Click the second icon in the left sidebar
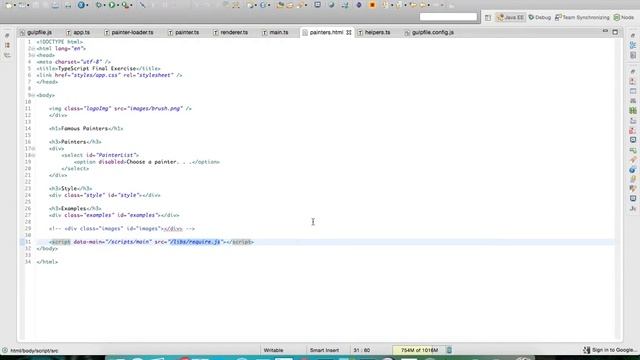 [x=7, y=45]
